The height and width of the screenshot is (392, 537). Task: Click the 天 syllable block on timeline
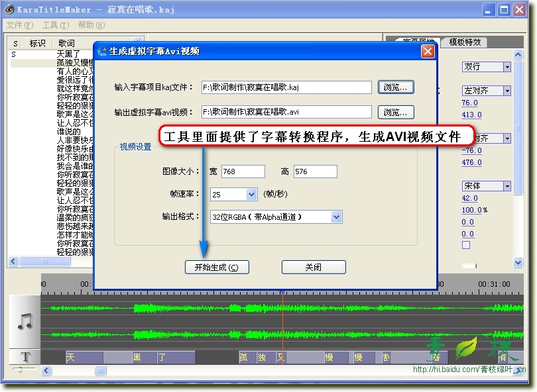coord(84,358)
